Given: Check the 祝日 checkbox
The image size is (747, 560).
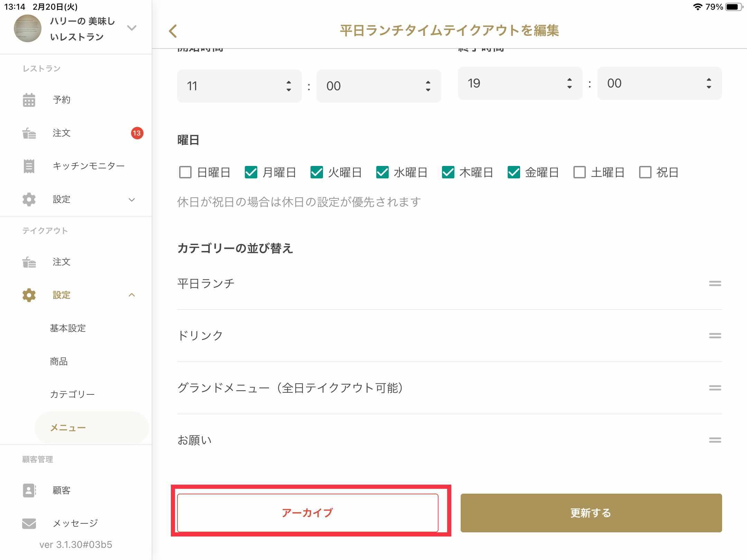Looking at the screenshot, I should [645, 172].
